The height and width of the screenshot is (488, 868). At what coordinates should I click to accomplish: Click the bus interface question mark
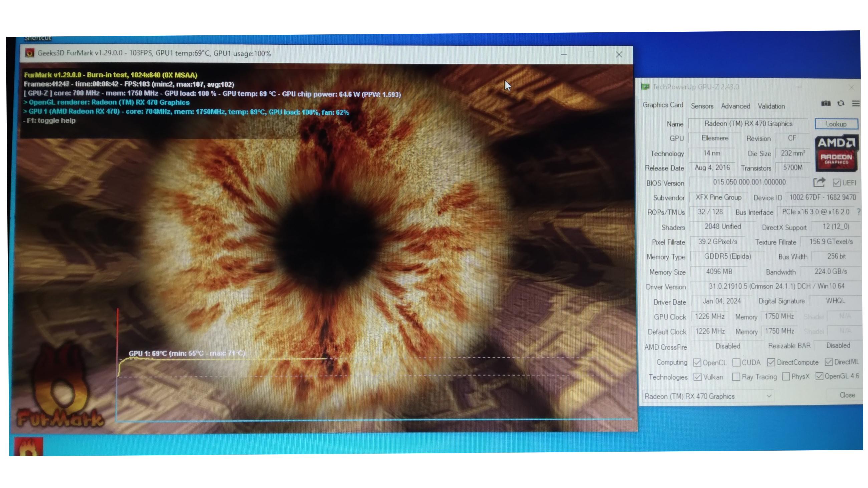click(858, 212)
